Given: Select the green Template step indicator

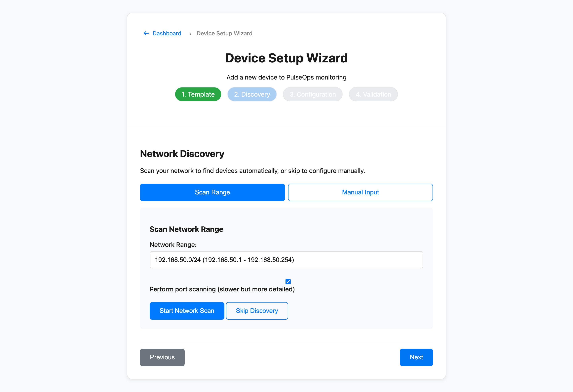Looking at the screenshot, I should click(x=198, y=94).
